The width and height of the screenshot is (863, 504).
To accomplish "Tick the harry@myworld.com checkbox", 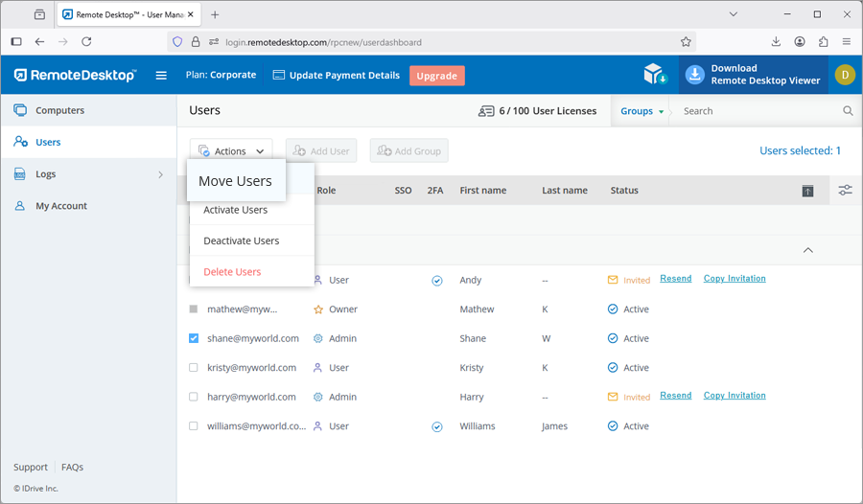I will [194, 397].
